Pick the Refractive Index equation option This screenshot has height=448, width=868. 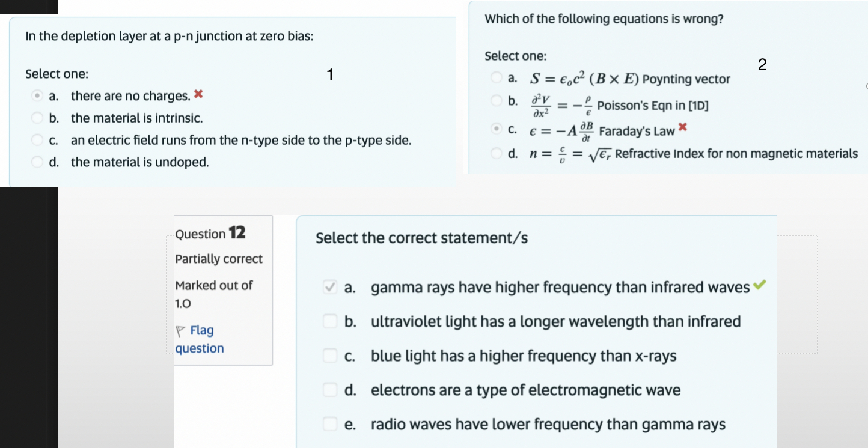pyautogui.click(x=497, y=154)
